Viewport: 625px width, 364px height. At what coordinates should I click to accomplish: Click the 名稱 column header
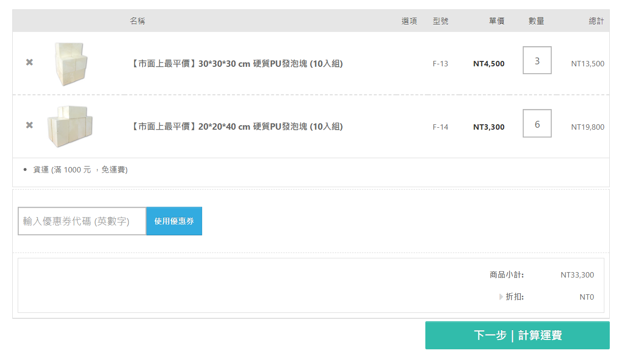pos(137,21)
